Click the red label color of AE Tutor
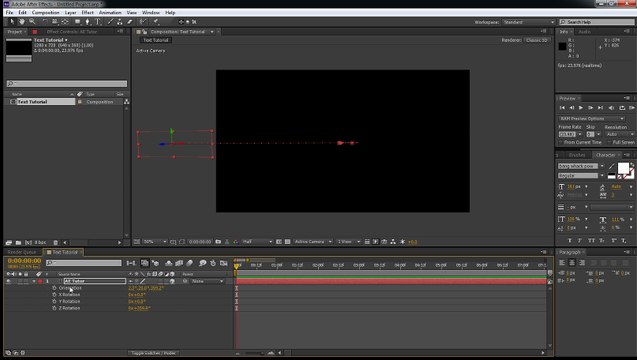 coord(40,281)
